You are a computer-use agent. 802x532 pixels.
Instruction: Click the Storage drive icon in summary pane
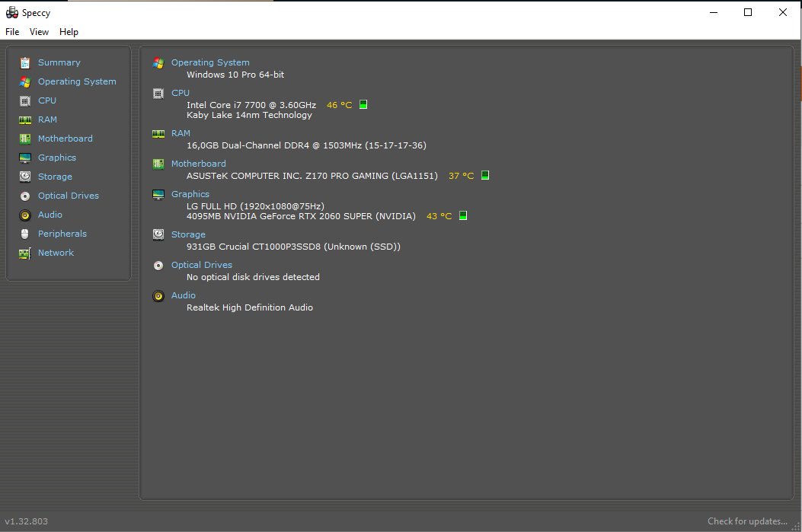coord(158,234)
